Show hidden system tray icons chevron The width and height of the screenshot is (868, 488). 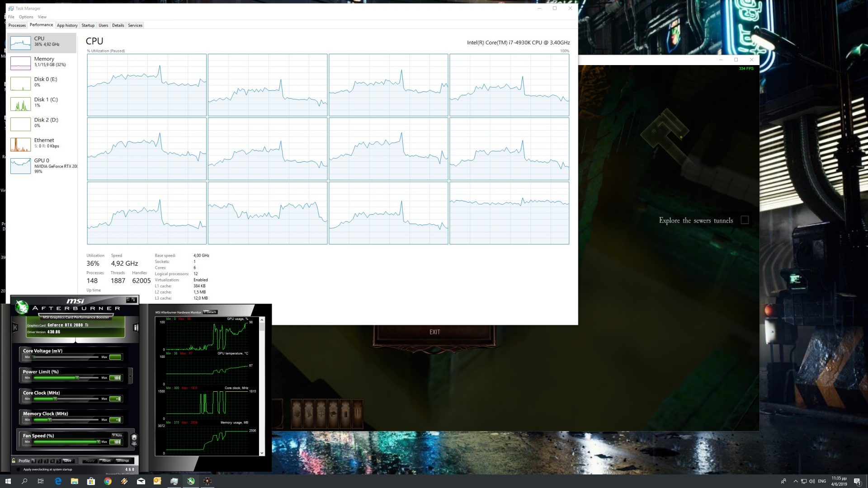click(795, 481)
